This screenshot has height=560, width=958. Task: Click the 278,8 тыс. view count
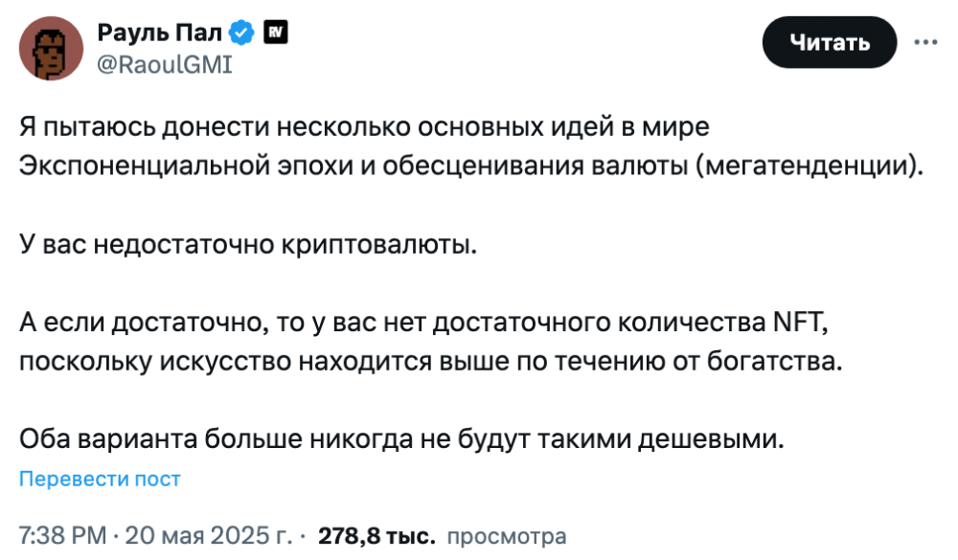tap(376, 536)
